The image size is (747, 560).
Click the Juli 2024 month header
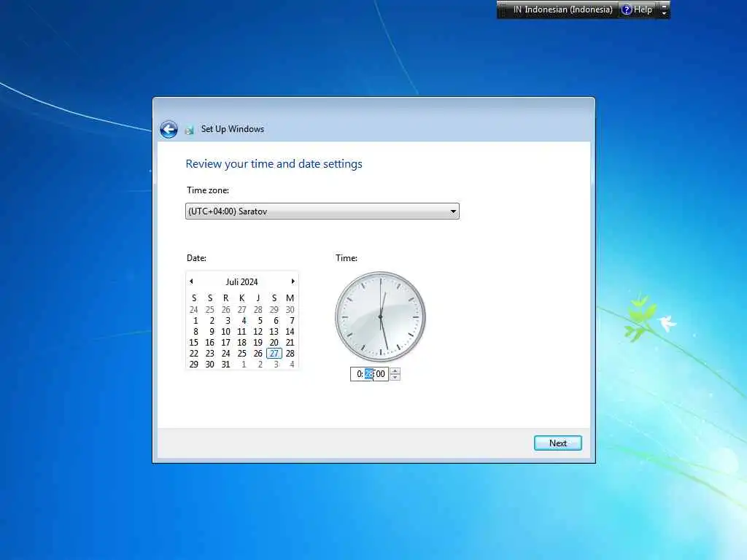[x=241, y=282]
